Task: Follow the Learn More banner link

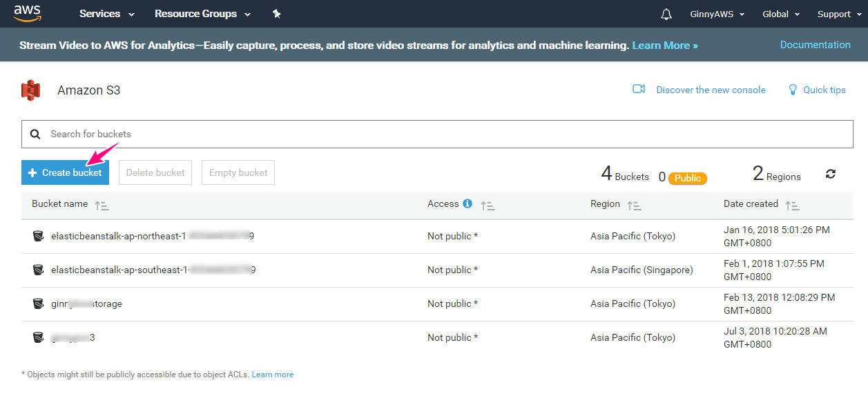Action: coord(665,46)
